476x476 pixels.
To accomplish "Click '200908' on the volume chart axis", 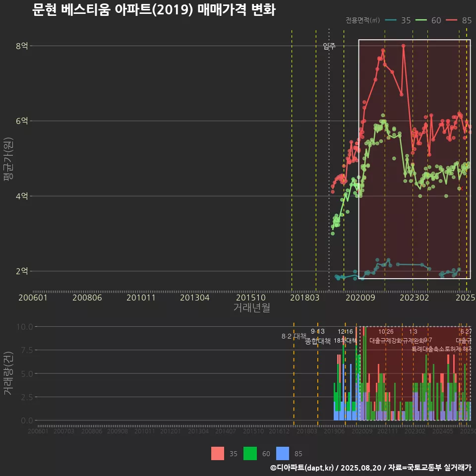I will click(x=118, y=431).
